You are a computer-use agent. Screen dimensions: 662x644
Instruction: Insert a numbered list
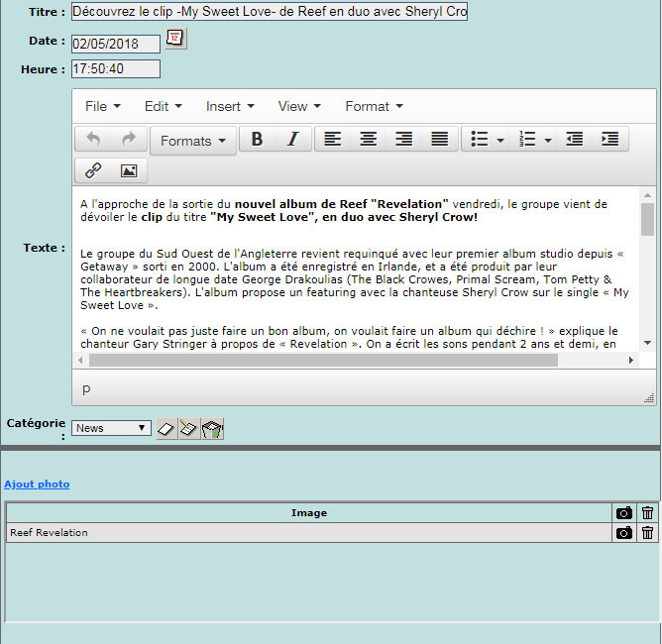tap(527, 139)
